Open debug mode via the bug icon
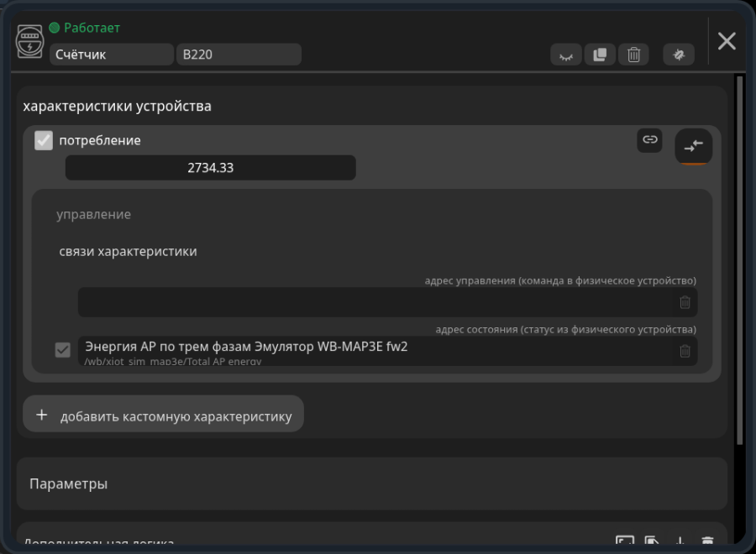 point(679,55)
